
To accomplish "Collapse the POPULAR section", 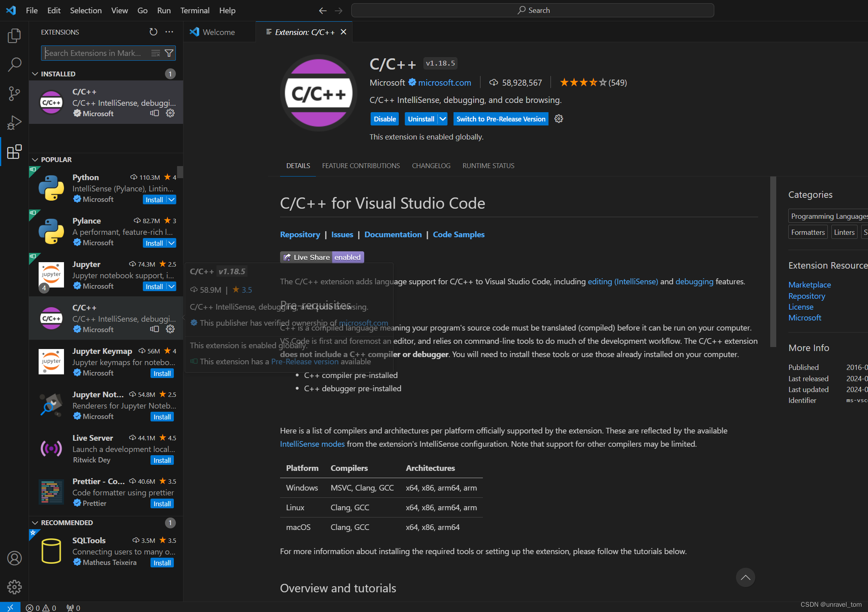I will point(35,160).
